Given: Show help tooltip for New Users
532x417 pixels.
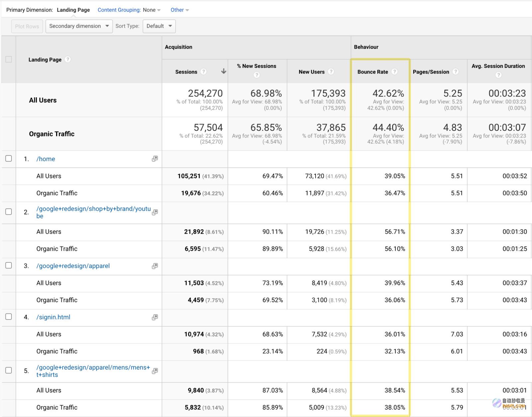Looking at the screenshot, I should tap(331, 71).
